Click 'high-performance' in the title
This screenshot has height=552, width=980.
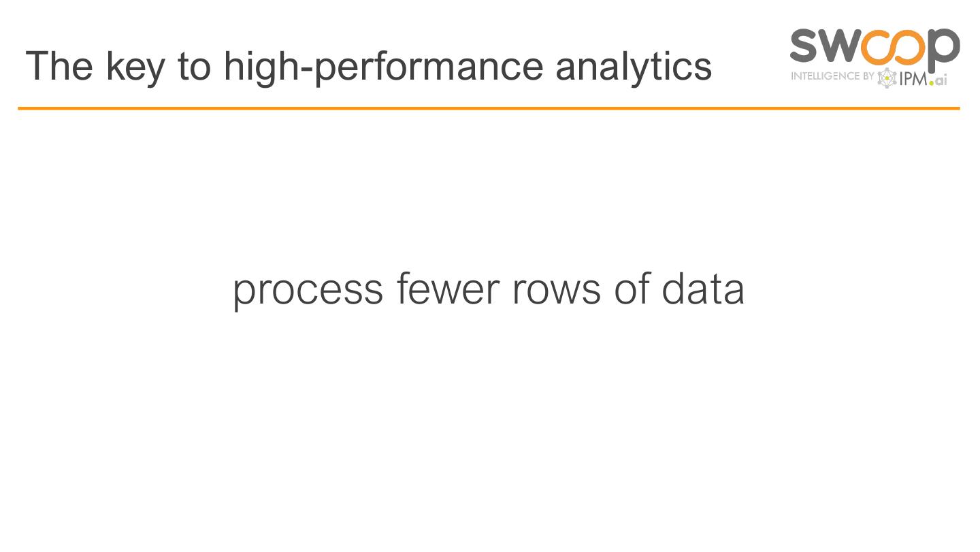pyautogui.click(x=383, y=66)
